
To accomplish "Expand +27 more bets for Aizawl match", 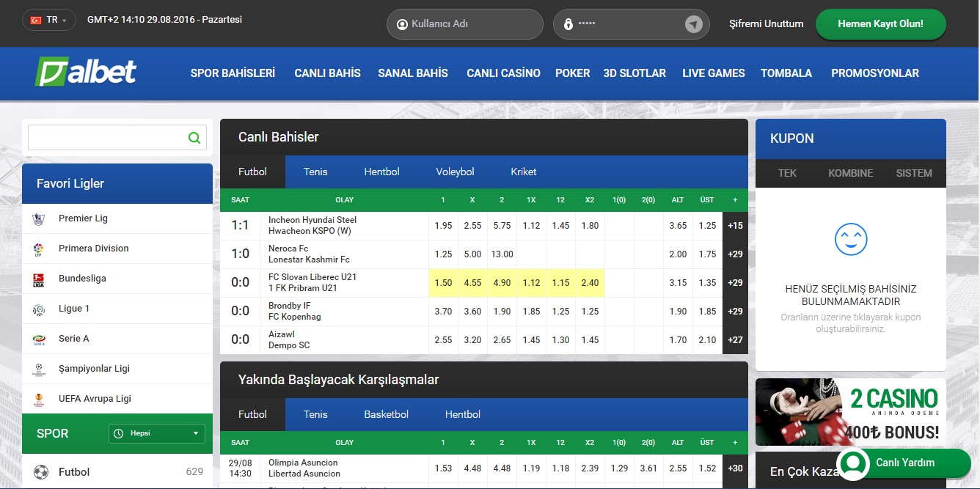I will [x=735, y=340].
